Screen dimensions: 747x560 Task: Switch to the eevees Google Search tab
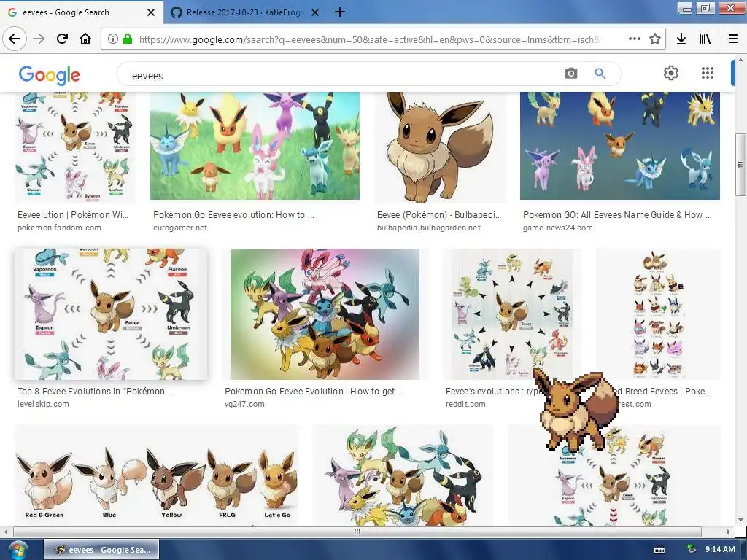tap(82, 12)
